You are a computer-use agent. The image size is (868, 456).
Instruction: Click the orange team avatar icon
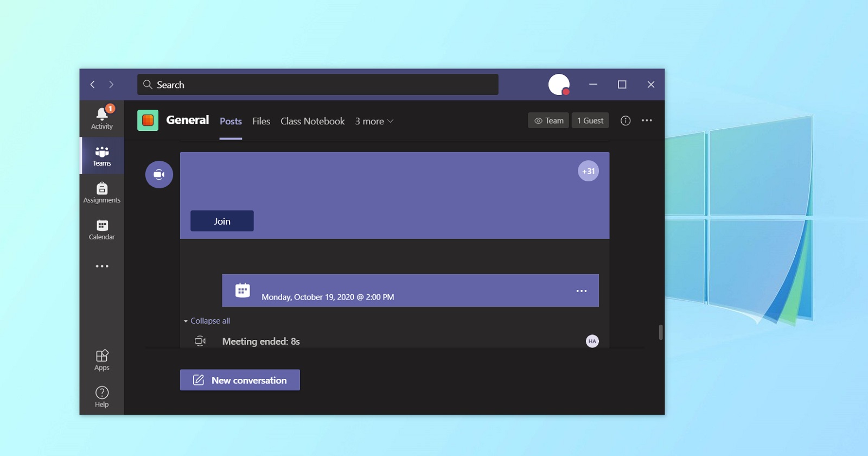tap(148, 121)
